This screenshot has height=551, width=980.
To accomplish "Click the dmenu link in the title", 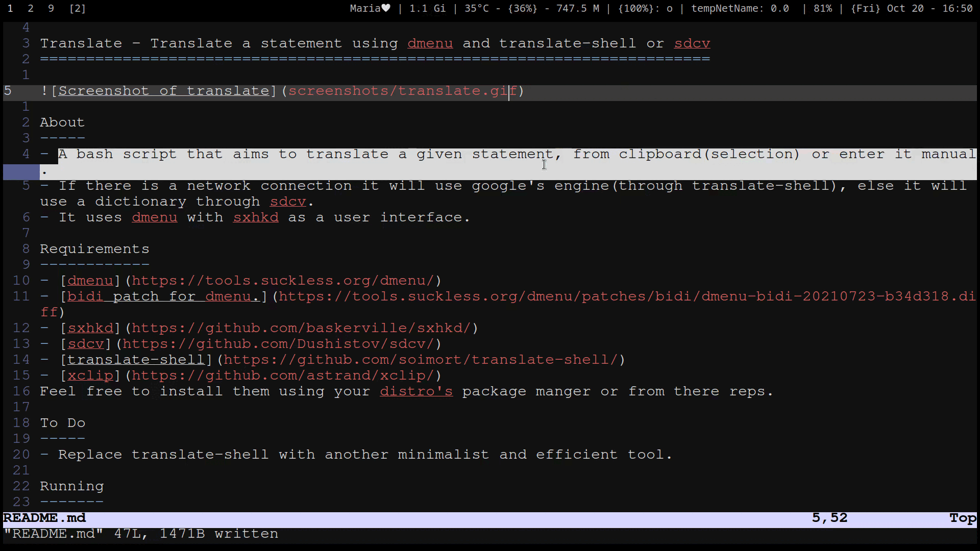I will pyautogui.click(x=430, y=43).
